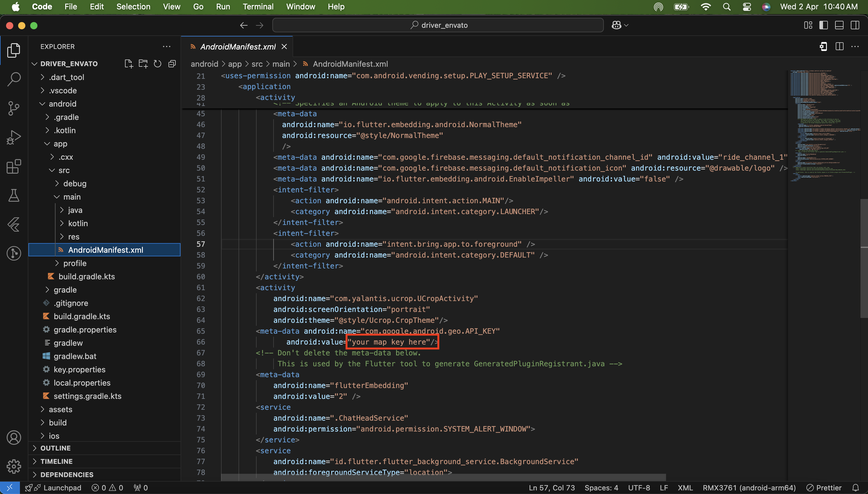Click Spaces: 4 indentation setting
Screen dimensions: 868x494
601,488
